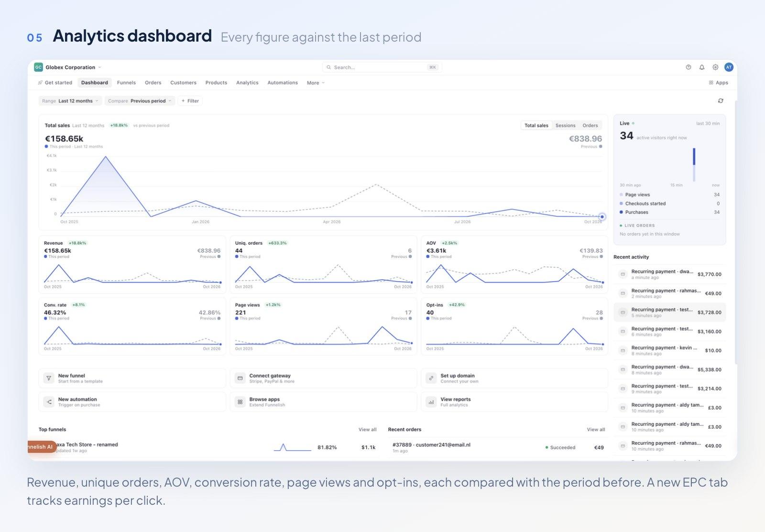Add a Filter to the dashboard

pyautogui.click(x=190, y=101)
